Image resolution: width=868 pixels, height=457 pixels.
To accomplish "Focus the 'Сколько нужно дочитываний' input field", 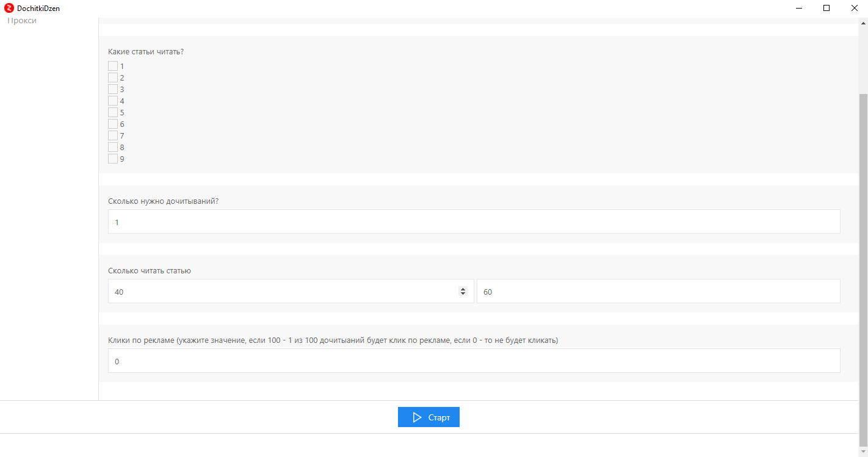I will (x=474, y=222).
